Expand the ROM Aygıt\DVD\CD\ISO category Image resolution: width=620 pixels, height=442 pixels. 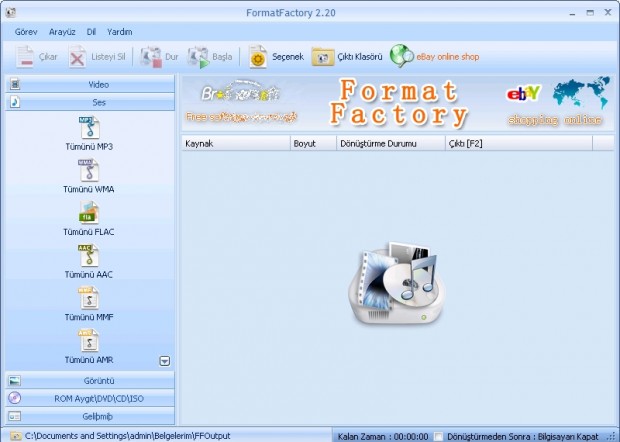[90, 398]
